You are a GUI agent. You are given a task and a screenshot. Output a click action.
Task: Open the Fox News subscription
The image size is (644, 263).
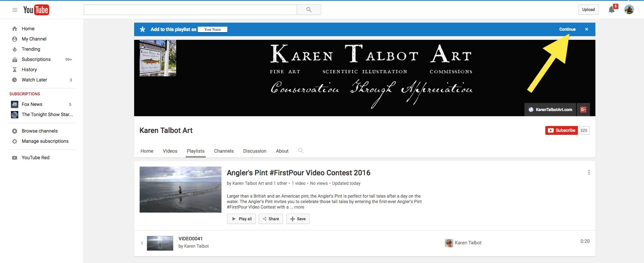tap(32, 104)
